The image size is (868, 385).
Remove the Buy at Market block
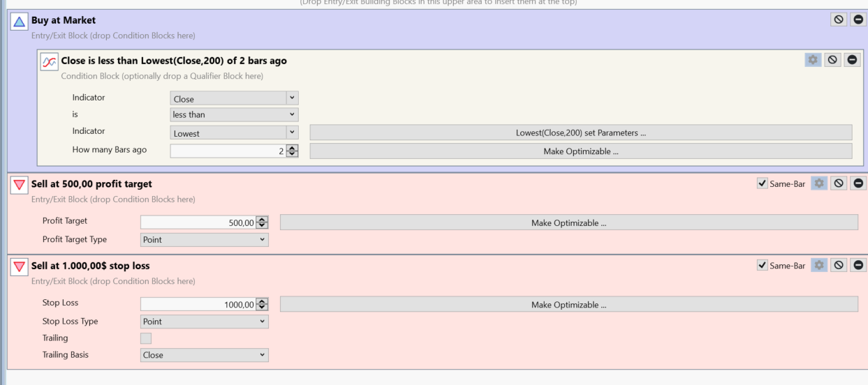click(x=859, y=20)
